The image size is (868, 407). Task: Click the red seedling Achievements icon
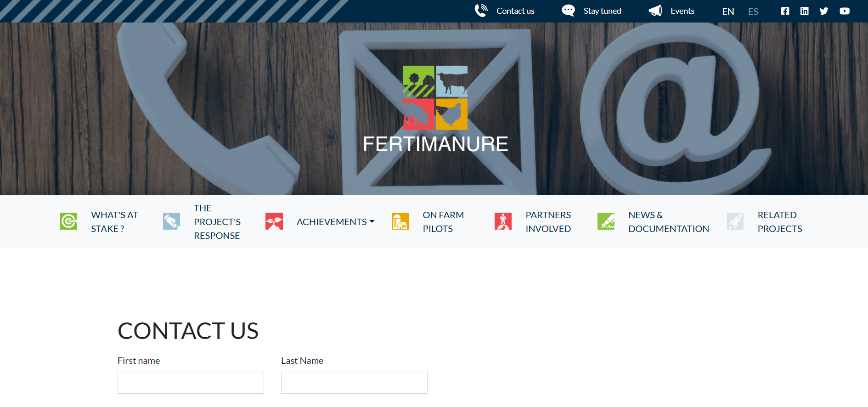(274, 221)
